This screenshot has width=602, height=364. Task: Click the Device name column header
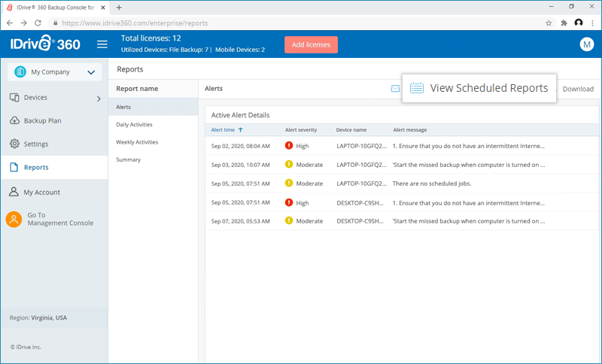point(351,130)
